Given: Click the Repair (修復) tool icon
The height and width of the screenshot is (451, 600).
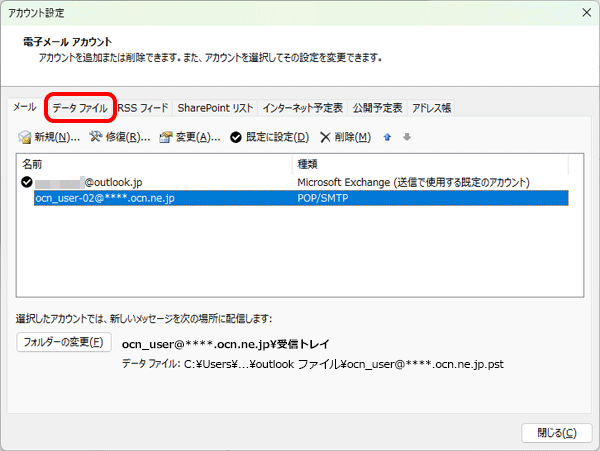Looking at the screenshot, I should 96,137.
